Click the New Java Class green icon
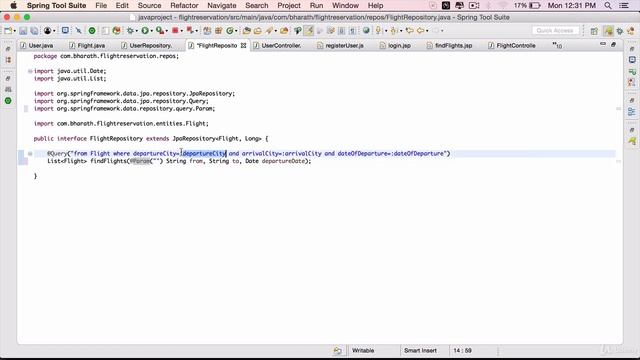 click(230, 31)
